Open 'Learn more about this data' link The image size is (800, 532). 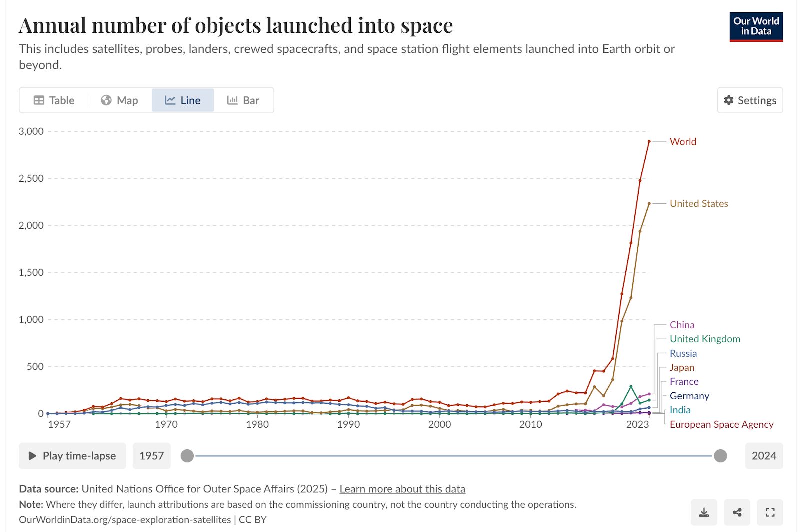[x=402, y=489]
